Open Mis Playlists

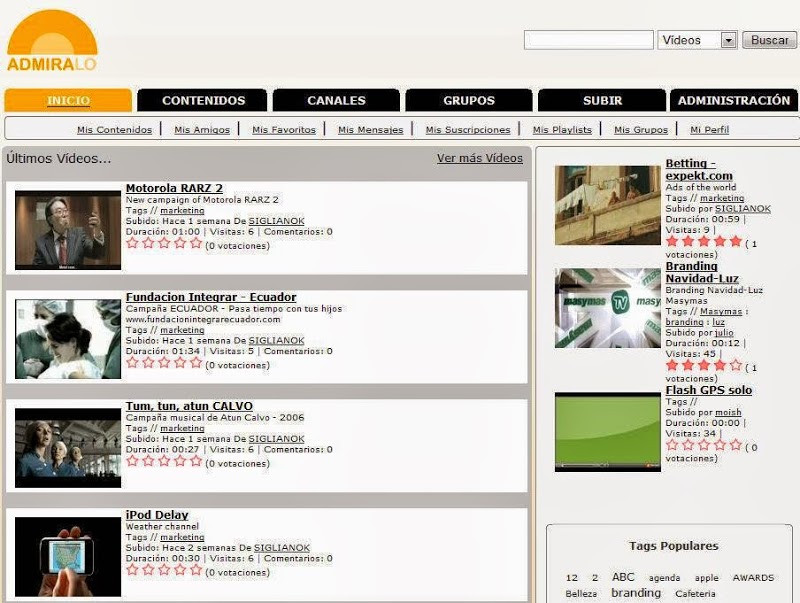562,130
